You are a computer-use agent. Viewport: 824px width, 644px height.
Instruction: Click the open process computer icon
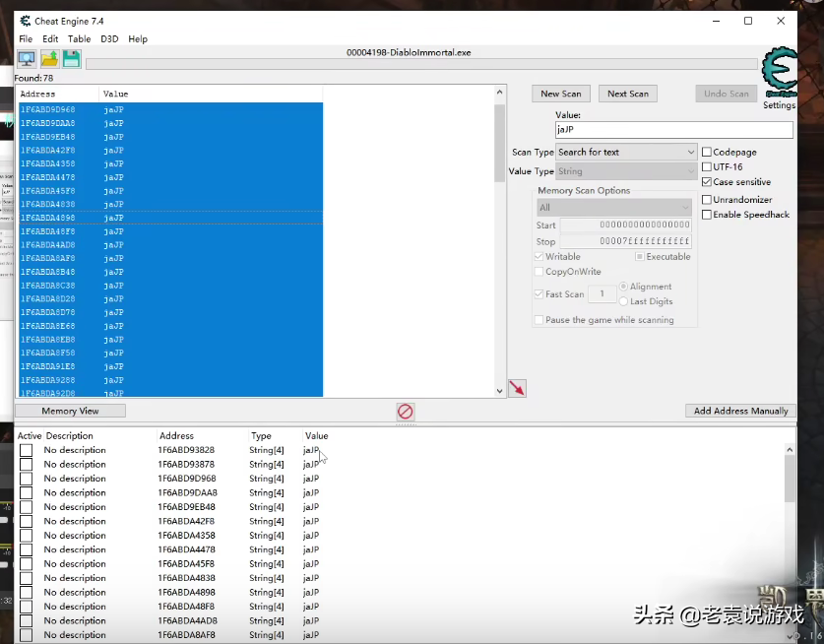click(26, 60)
